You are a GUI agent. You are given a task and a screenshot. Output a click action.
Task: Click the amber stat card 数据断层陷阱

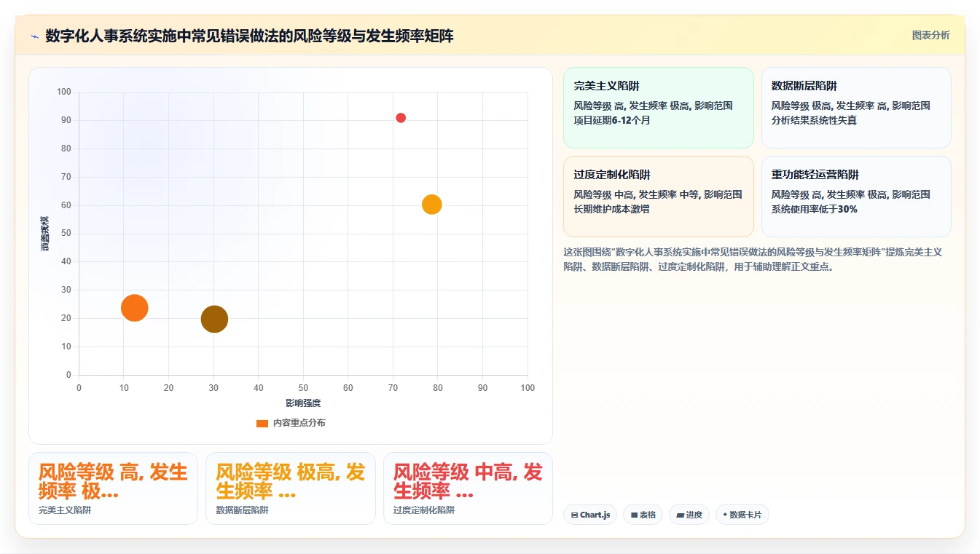pyautogui.click(x=291, y=488)
